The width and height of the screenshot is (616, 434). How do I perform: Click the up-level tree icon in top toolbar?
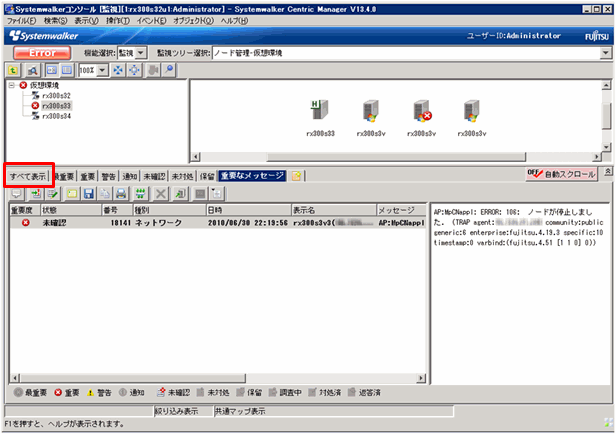pos(13,70)
